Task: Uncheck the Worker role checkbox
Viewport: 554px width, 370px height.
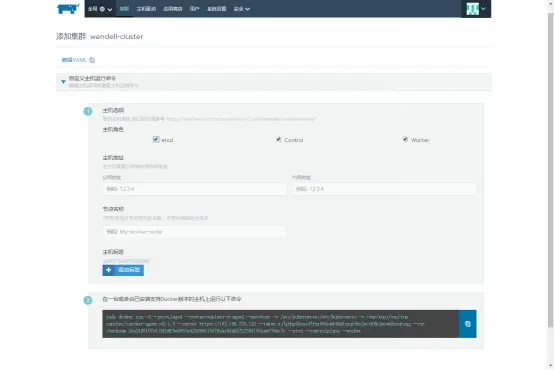Action: click(x=405, y=139)
